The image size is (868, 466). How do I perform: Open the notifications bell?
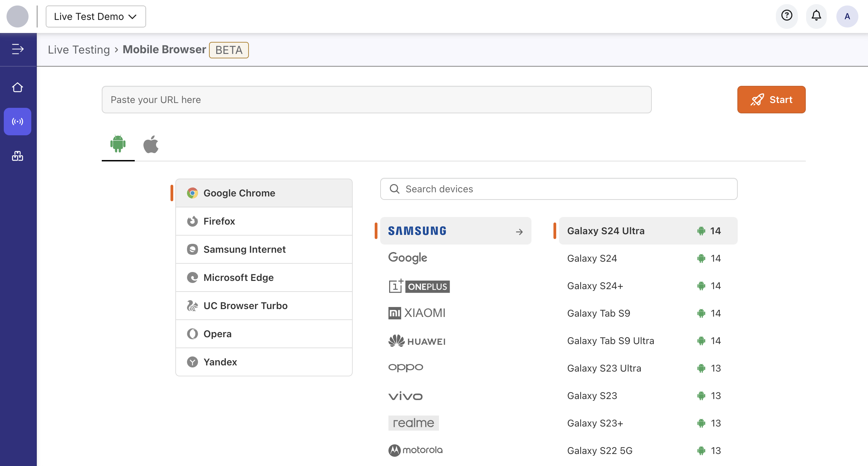coord(816,15)
